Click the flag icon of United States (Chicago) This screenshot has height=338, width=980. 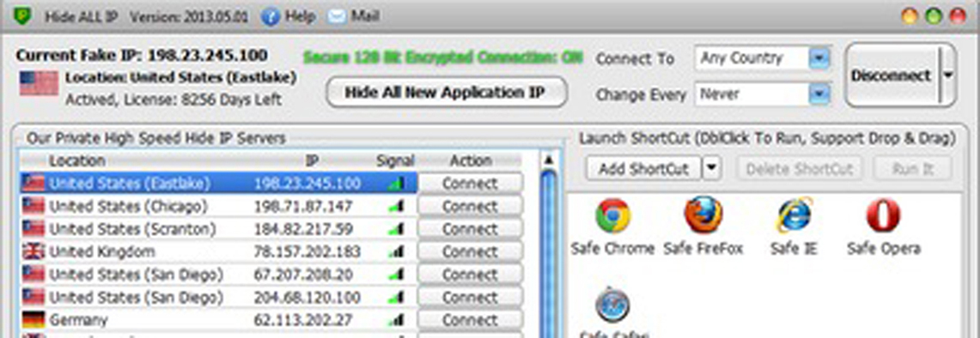pos(33,206)
